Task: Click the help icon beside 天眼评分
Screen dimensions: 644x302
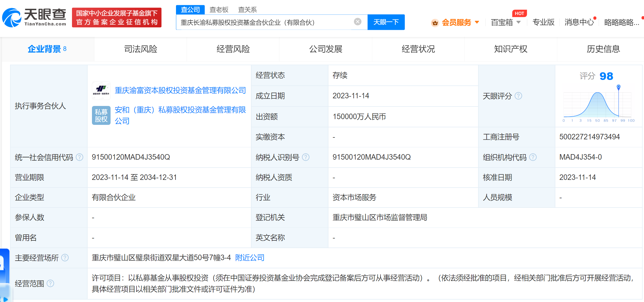Action: tap(518, 96)
